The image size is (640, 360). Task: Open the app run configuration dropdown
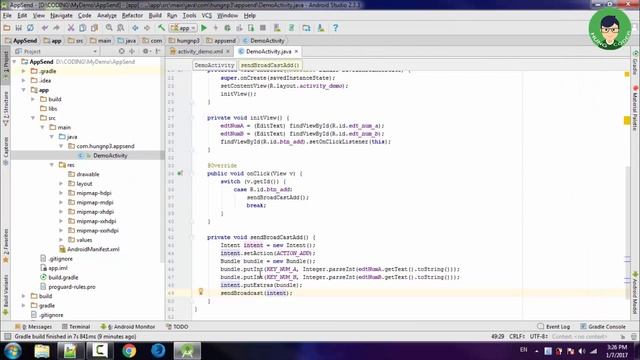pos(184,28)
